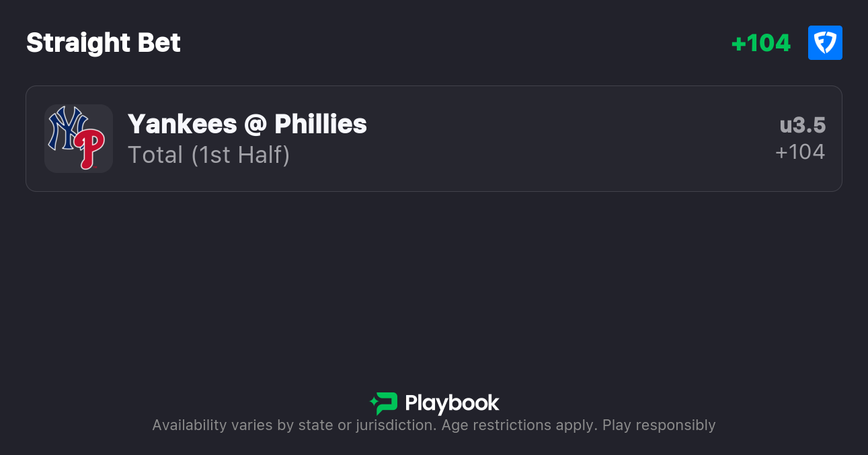
Task: Select the Total (1st Half) market label
Action: pyautogui.click(x=209, y=155)
